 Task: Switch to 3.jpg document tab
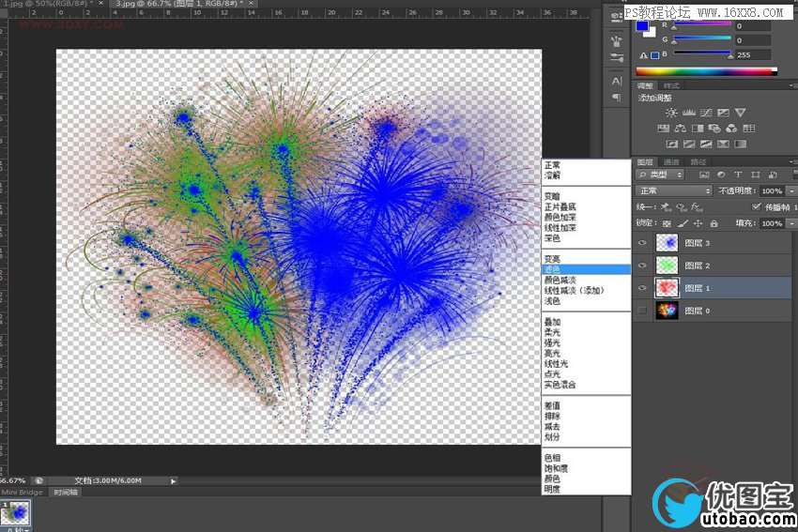coord(183,4)
